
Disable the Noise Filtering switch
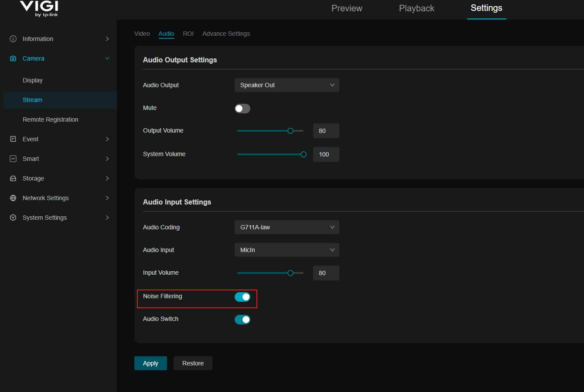point(242,297)
